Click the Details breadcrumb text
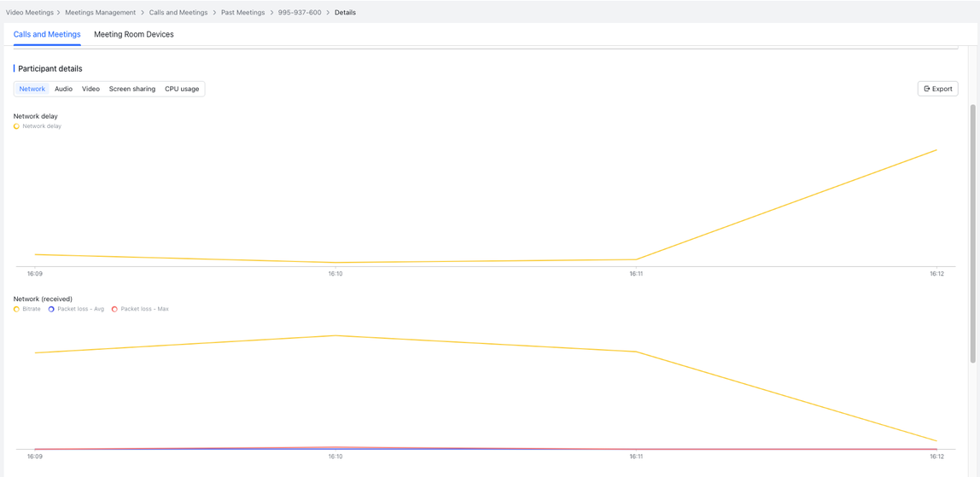Screen dimensions: 980x477 (345, 13)
